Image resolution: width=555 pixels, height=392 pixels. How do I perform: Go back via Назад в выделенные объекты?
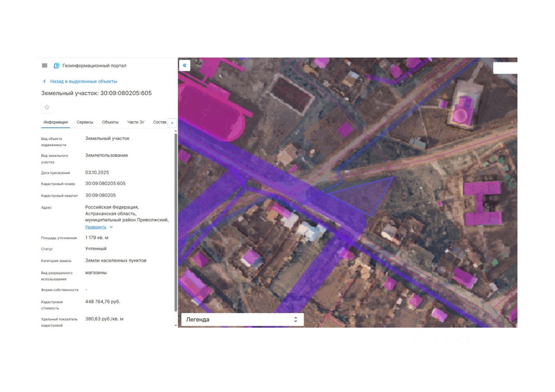(x=84, y=81)
